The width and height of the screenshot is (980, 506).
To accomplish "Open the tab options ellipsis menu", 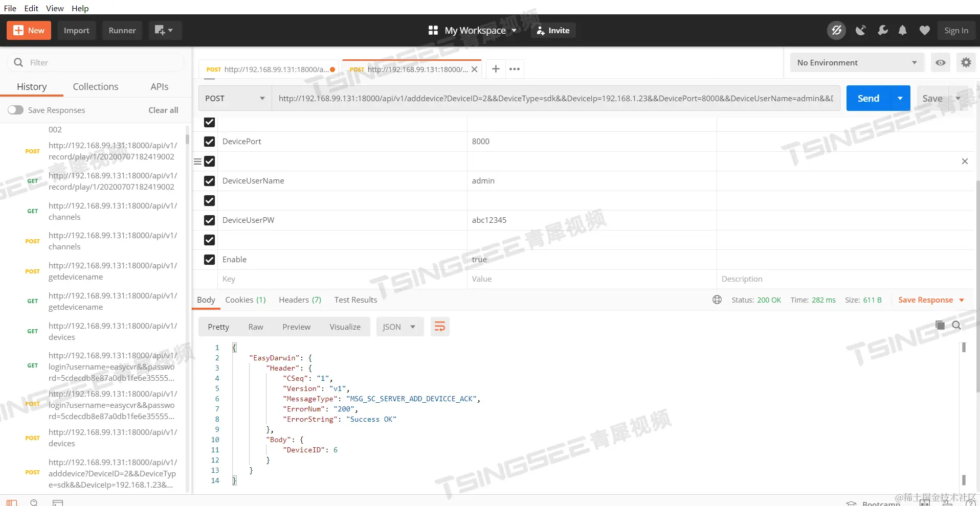I will coord(515,69).
